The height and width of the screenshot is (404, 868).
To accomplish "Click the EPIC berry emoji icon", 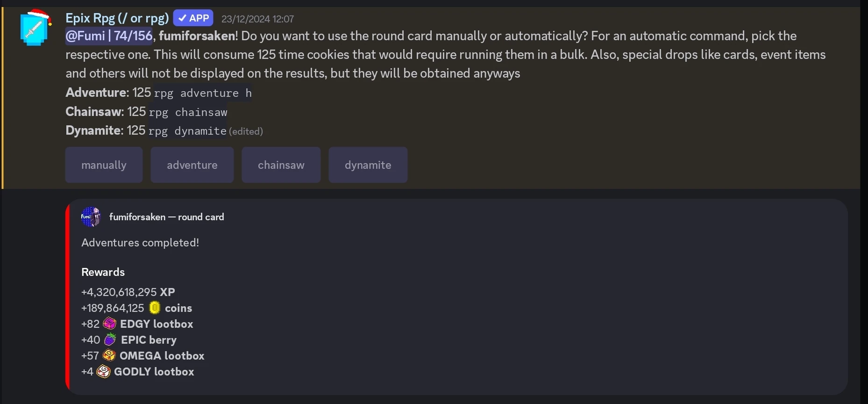I will click(110, 339).
